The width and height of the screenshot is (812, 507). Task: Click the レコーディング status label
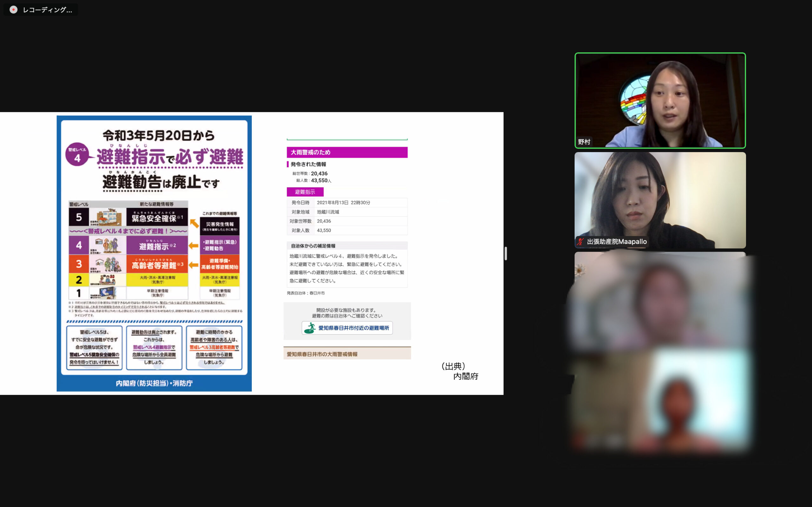tap(47, 10)
